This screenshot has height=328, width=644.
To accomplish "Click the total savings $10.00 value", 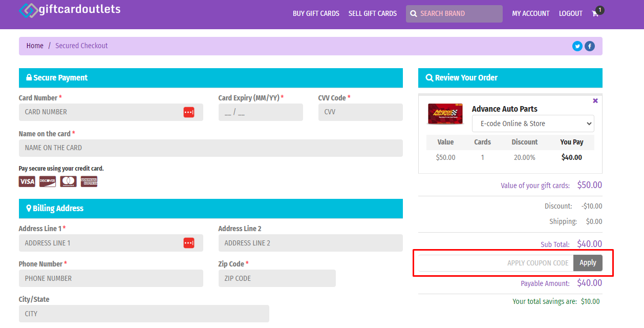I will pos(590,301).
